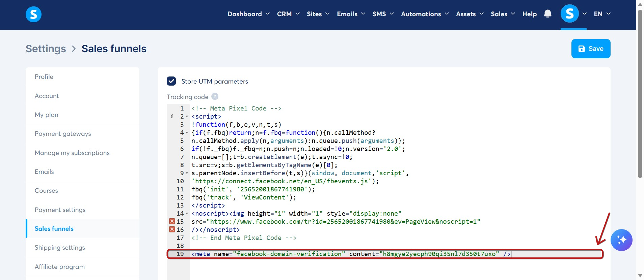The height and width of the screenshot is (280, 644).
Task: Open the AI assistant sparkle button
Action: click(621, 240)
